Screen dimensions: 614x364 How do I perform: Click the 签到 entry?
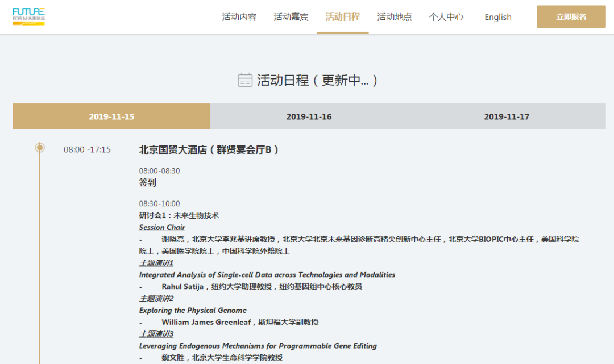tap(147, 183)
